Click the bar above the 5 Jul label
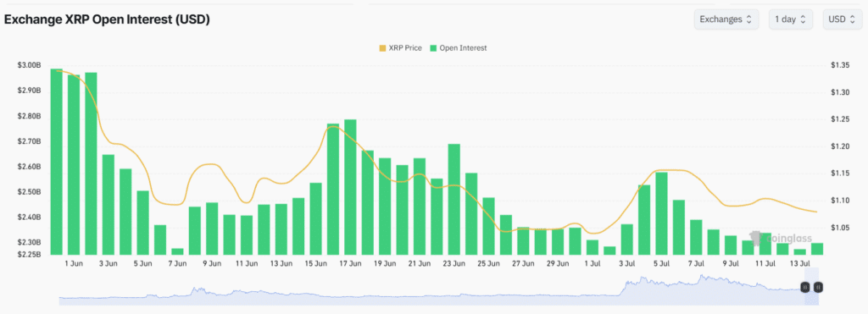The width and height of the screenshot is (868, 314). click(x=661, y=213)
